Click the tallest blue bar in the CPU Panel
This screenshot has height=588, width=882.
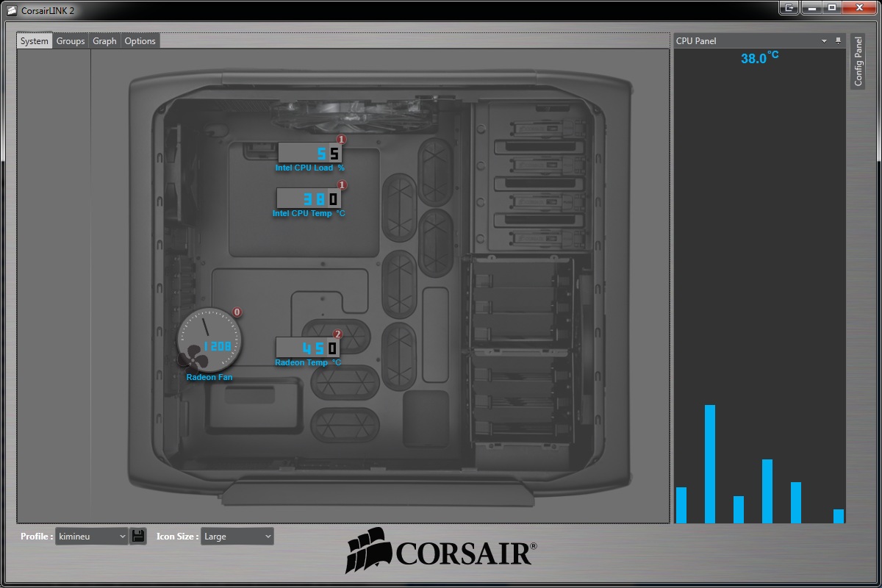click(710, 464)
